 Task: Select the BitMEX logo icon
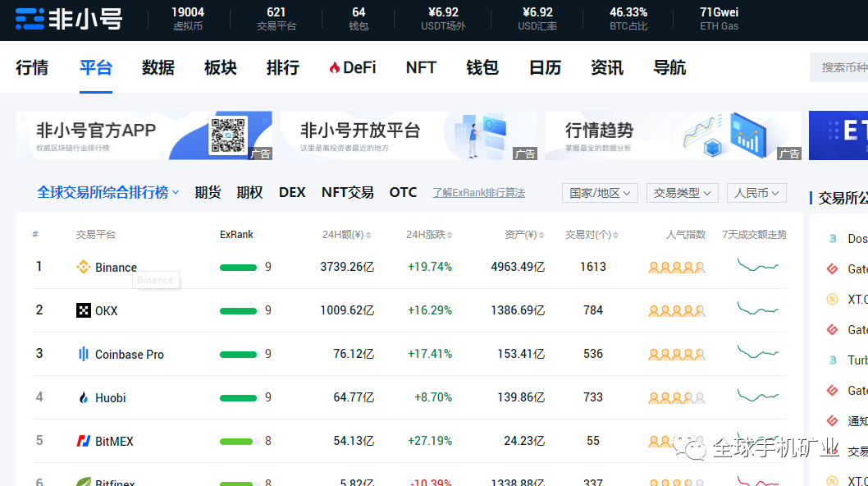coord(83,441)
